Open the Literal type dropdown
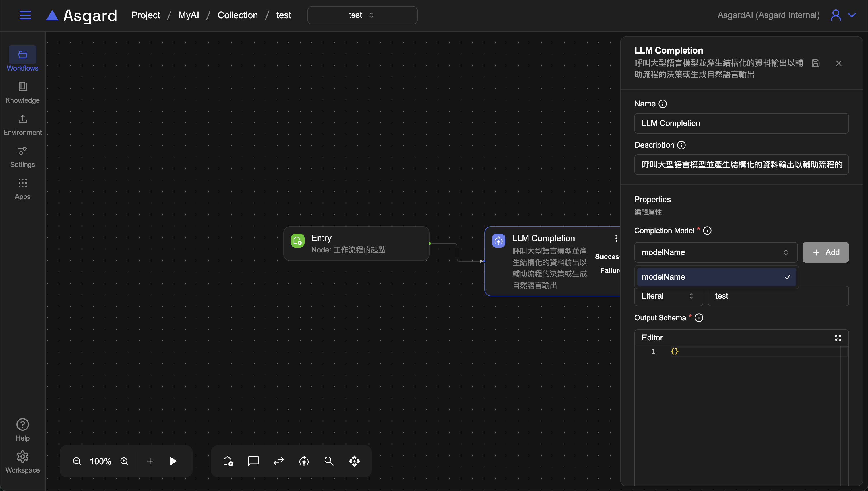Screen dimensions: 868x491 [668, 296]
